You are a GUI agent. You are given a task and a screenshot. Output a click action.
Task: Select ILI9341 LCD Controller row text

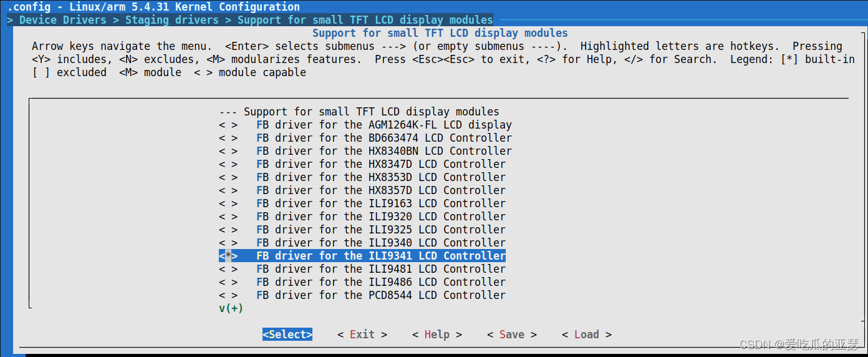tap(381, 256)
